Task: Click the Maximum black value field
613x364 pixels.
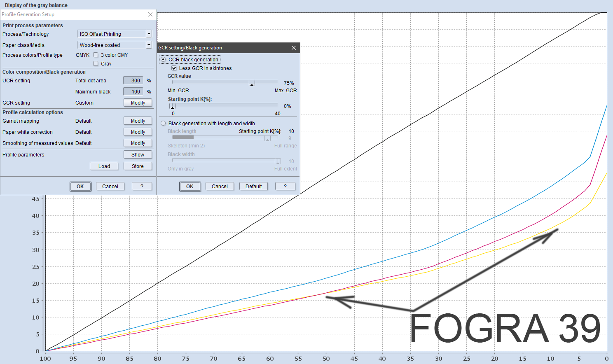Action: coord(133,92)
